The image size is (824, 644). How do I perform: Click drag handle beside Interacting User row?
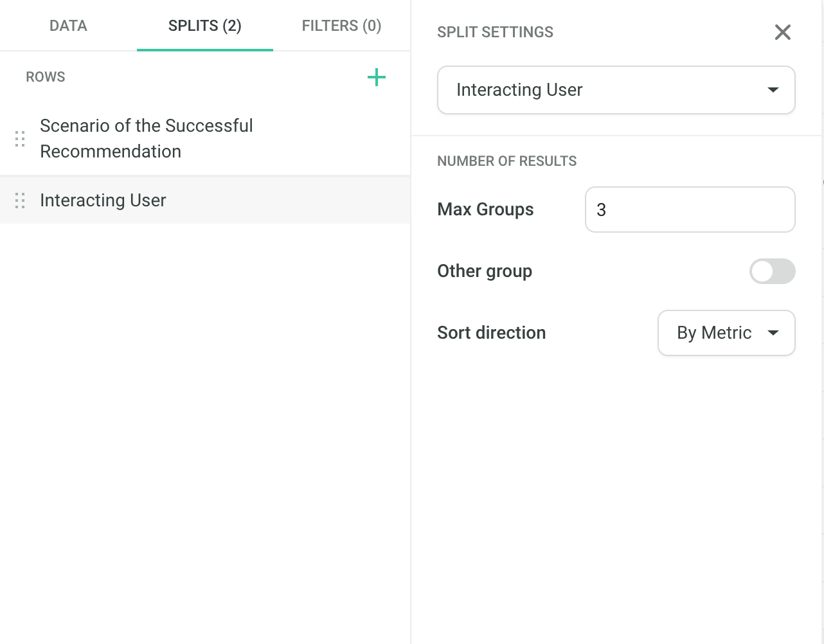click(x=20, y=201)
